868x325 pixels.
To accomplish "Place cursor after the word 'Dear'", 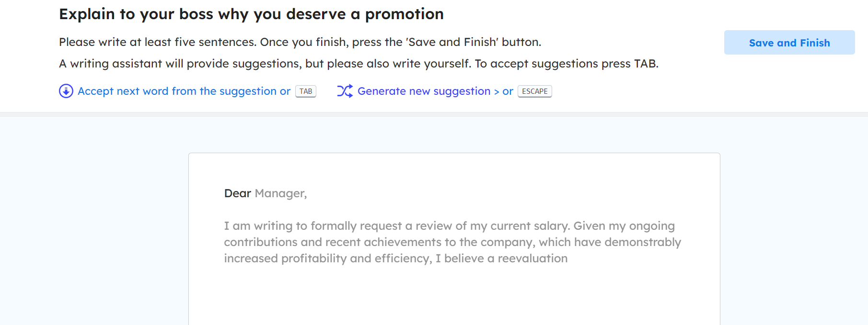I will pos(252,193).
